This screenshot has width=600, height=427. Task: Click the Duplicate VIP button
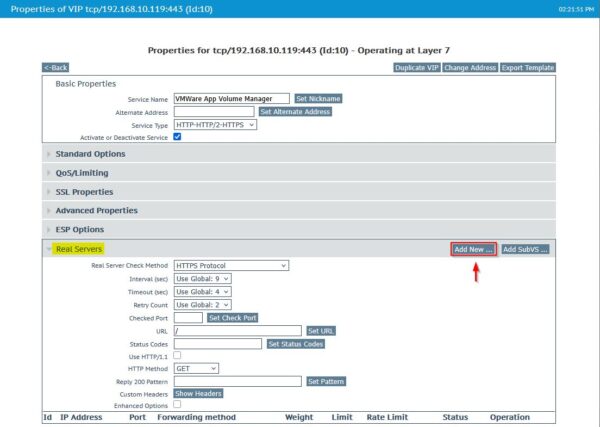pyautogui.click(x=417, y=68)
